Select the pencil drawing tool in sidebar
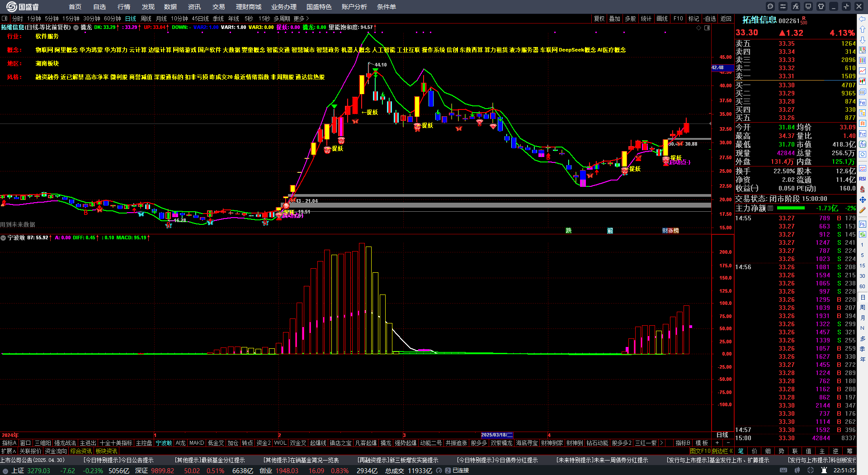Screen dimensions: 868x475 pos(863,210)
